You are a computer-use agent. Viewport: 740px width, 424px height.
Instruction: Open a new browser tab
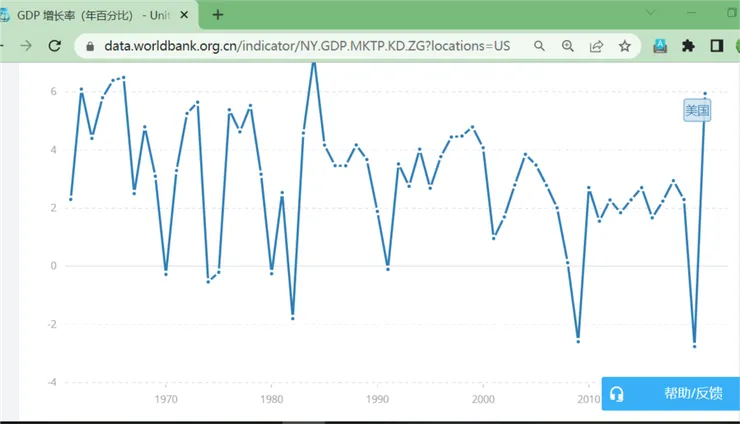pos(218,15)
